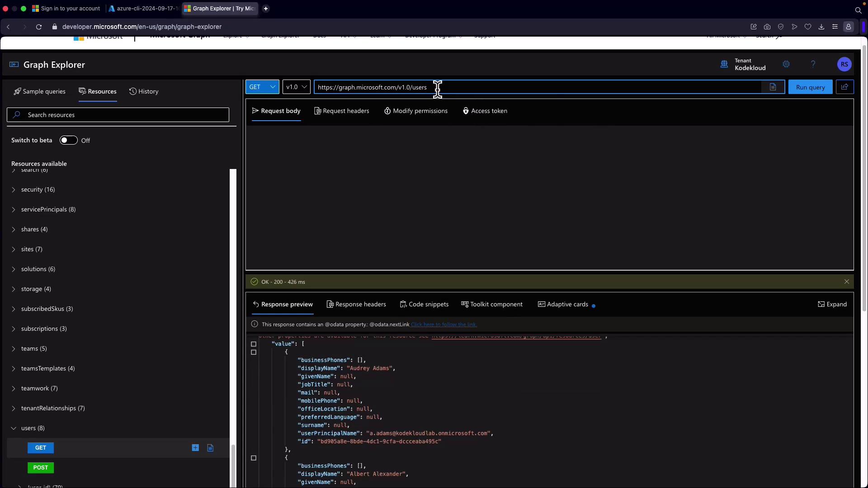Expand the servicePrincipals resource node
The width and height of the screenshot is (868, 488).
pos(14,210)
